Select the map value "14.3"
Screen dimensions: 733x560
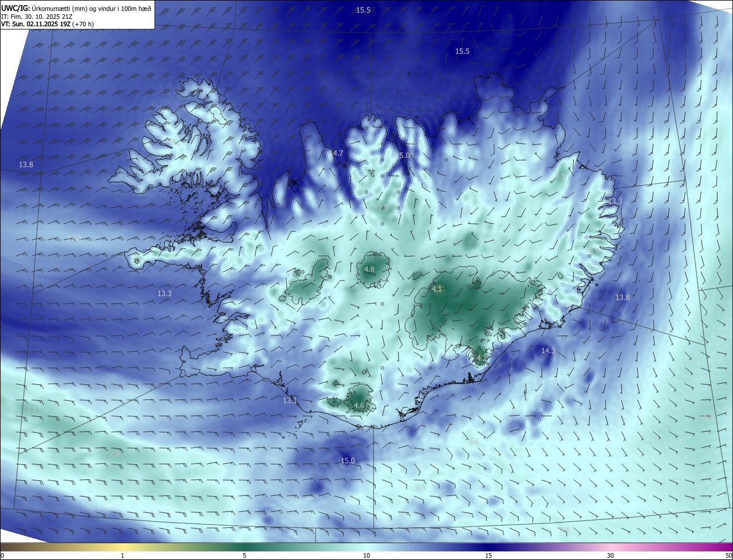click(x=548, y=350)
